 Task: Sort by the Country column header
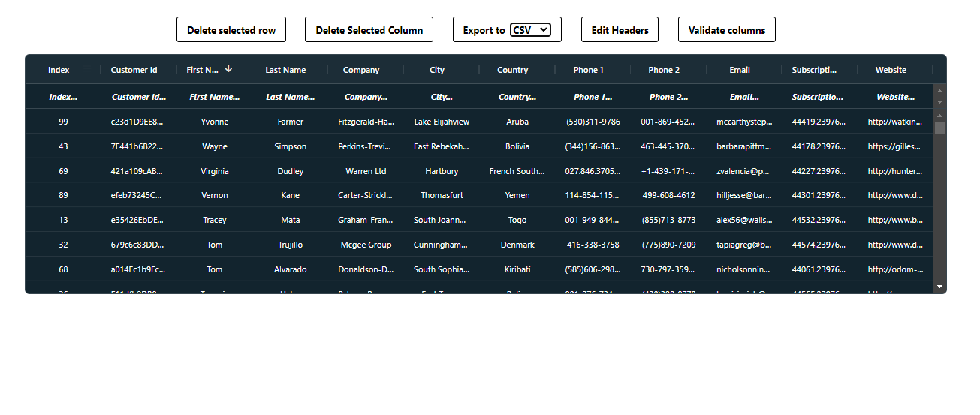(512, 70)
